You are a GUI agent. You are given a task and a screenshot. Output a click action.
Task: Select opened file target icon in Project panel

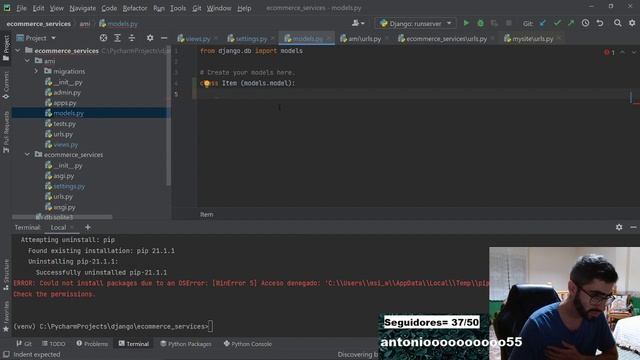tap(103, 38)
